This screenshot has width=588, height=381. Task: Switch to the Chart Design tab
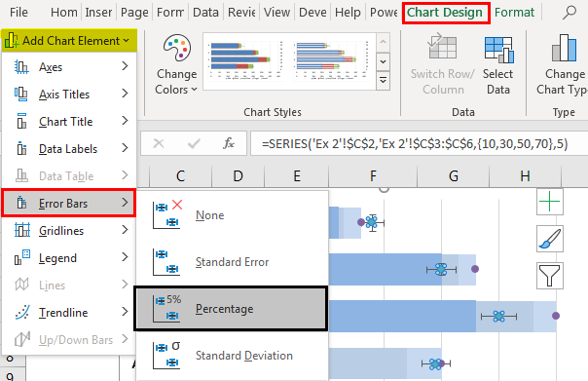point(445,13)
